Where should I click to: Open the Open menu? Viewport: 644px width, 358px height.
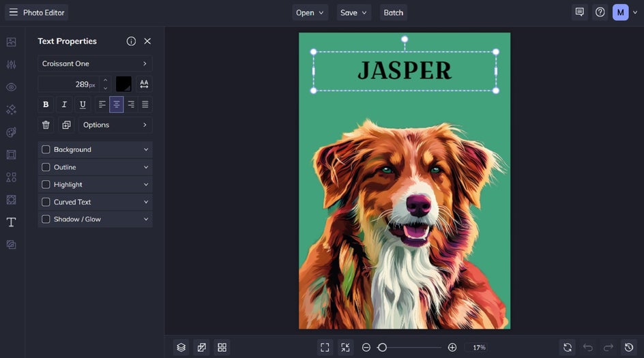tap(310, 13)
